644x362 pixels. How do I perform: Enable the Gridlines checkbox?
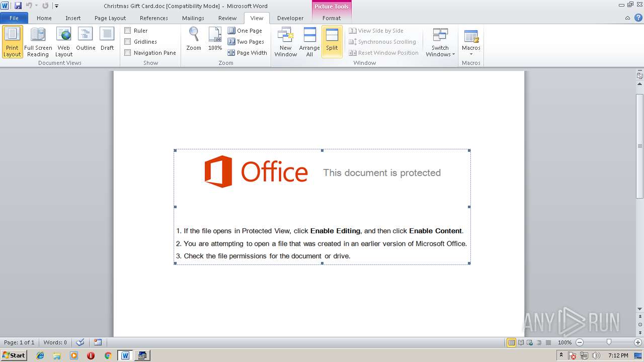click(128, 42)
